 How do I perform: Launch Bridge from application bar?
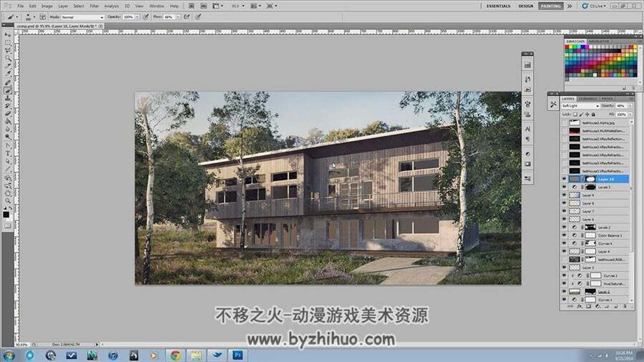tap(191, 6)
